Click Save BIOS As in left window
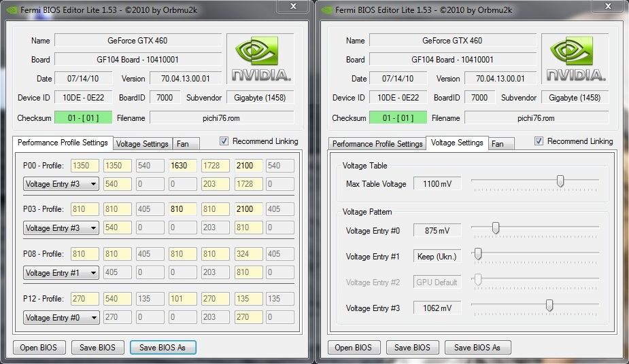The image size is (629, 364). [x=163, y=348]
